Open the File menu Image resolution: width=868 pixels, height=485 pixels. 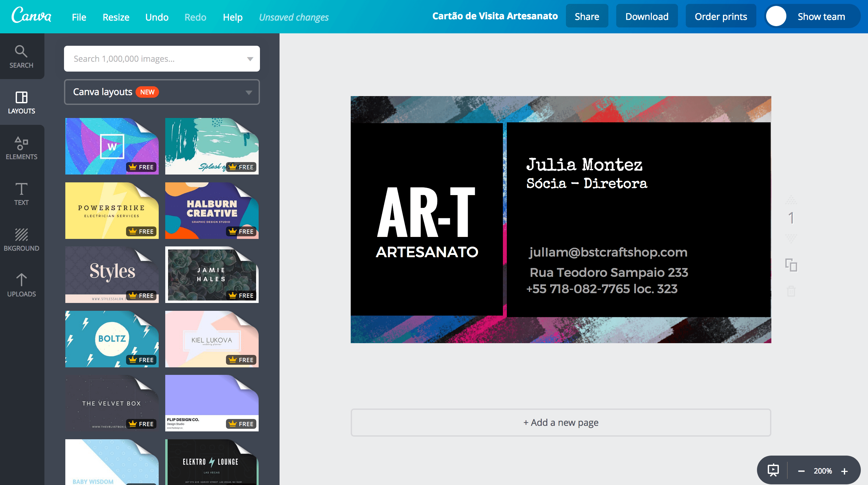[79, 17]
